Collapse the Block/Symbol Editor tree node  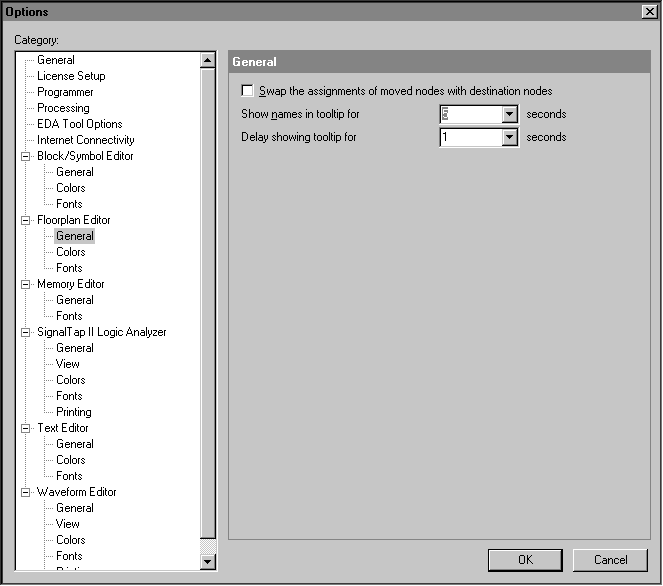pyautogui.click(x=26, y=156)
